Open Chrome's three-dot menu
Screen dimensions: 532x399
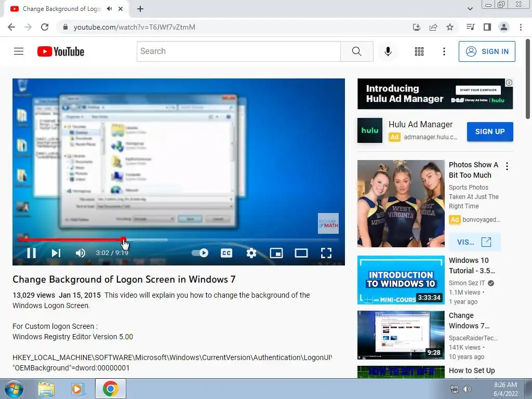[x=521, y=27]
